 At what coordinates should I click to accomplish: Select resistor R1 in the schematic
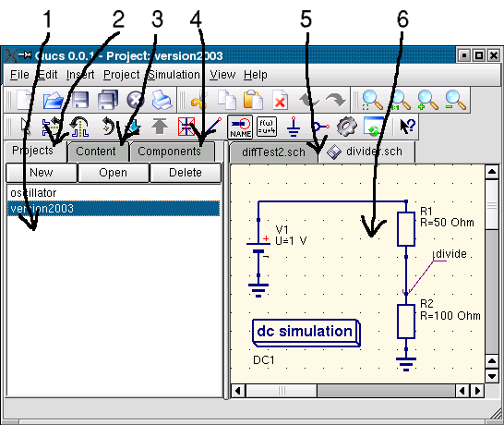click(406, 229)
